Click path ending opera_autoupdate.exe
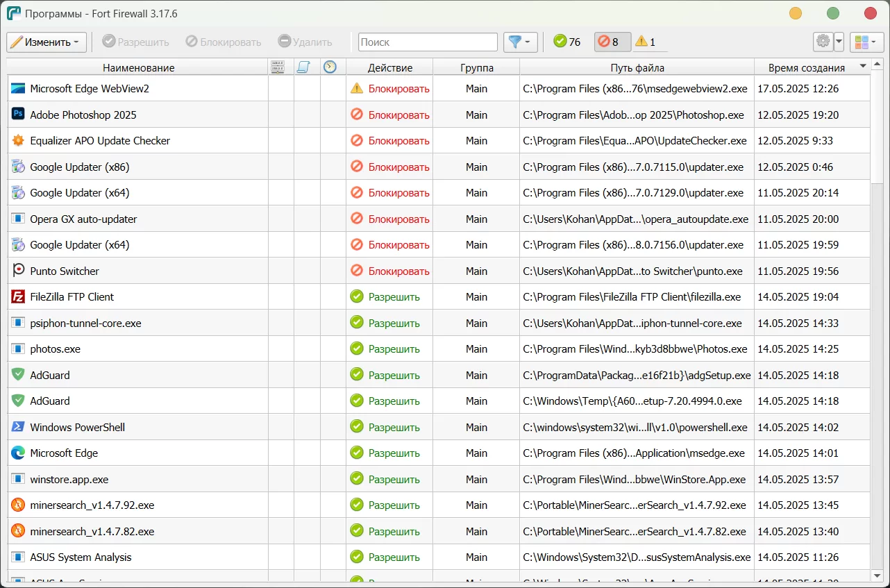 point(635,219)
